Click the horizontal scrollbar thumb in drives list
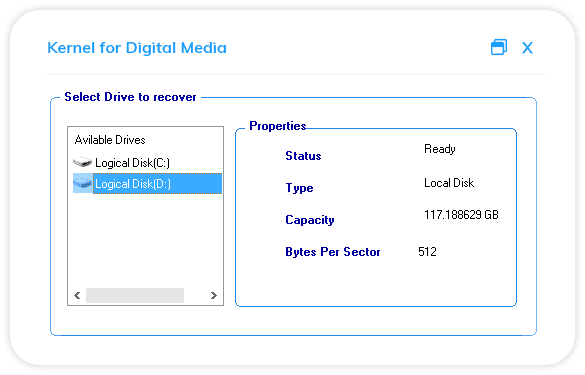 point(135,296)
